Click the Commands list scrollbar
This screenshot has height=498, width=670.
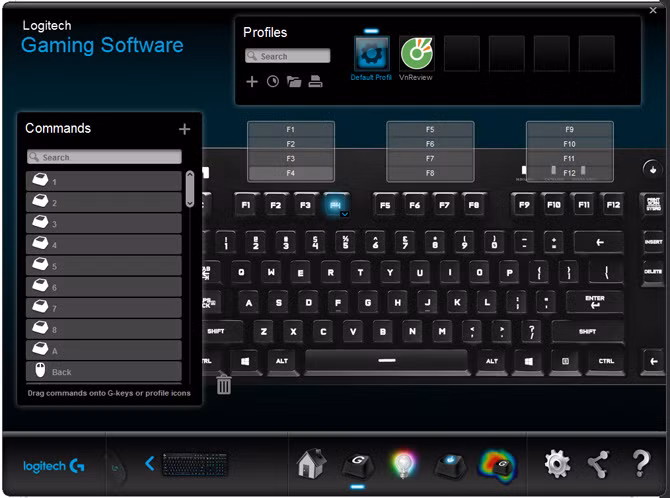tap(190, 189)
